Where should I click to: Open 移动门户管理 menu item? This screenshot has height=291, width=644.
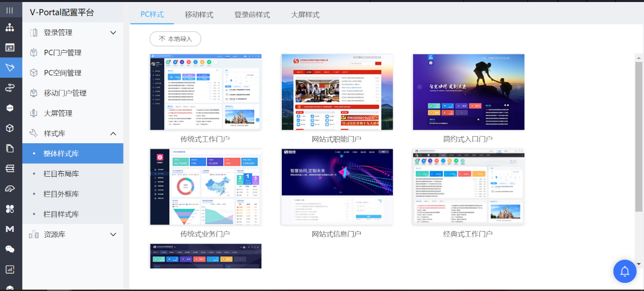pos(73,93)
